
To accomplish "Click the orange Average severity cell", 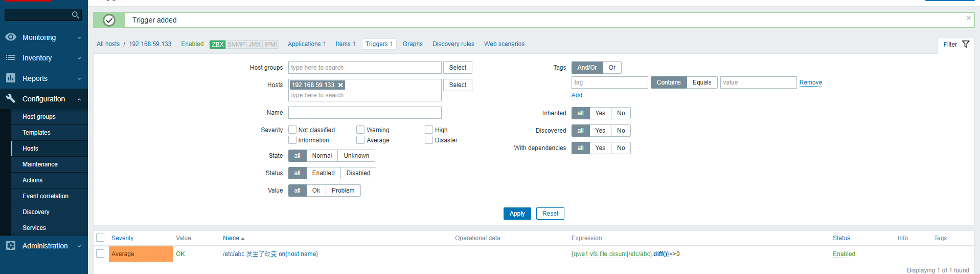I will [141, 254].
